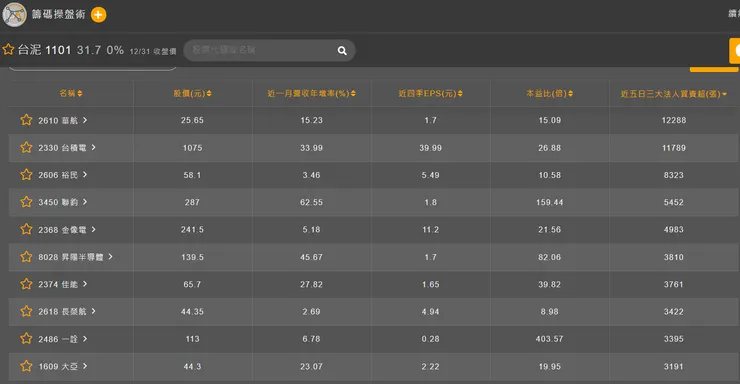Expand 2330 台積電 chevron arrow
The width and height of the screenshot is (740, 384).
[x=93, y=148]
